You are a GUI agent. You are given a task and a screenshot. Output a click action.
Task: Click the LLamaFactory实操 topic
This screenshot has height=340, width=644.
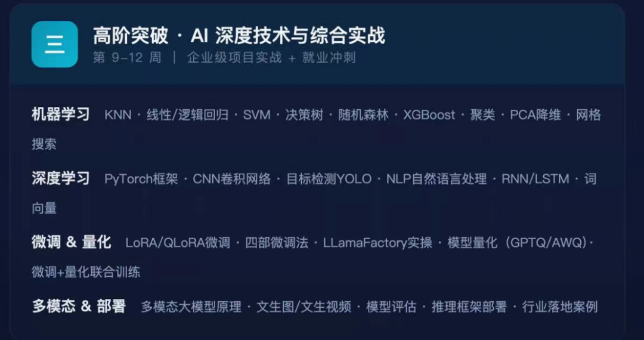(378, 243)
